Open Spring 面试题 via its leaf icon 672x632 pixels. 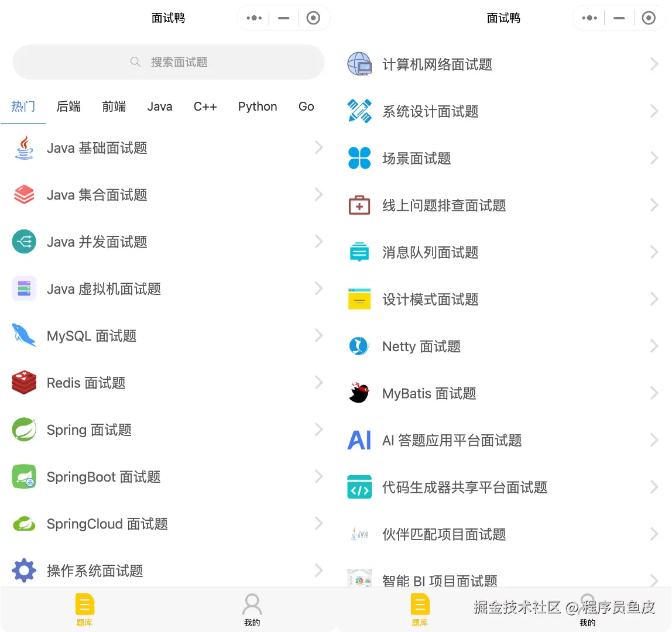tap(24, 430)
